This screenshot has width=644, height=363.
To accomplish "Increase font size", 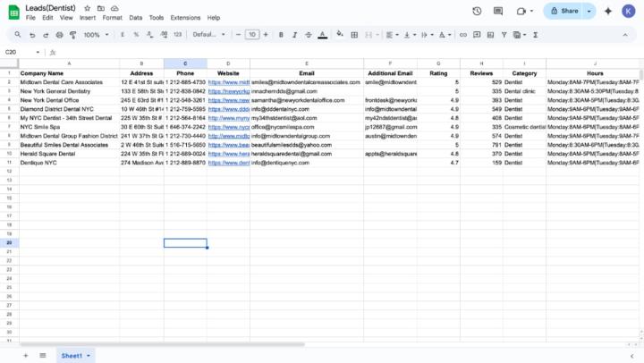I will click(266, 35).
